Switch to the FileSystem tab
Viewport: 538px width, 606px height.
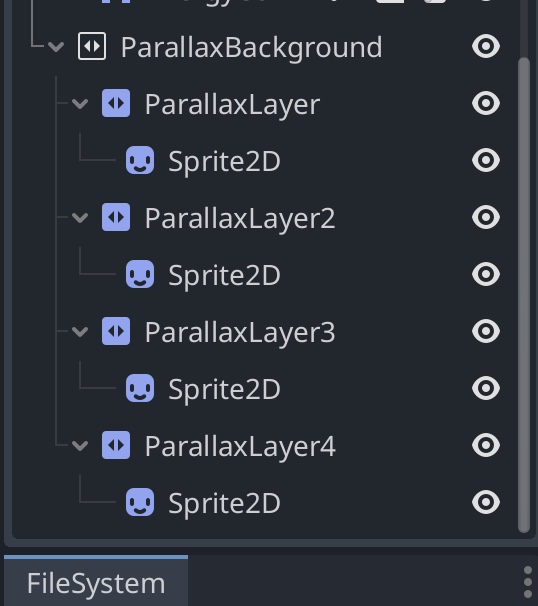96,583
